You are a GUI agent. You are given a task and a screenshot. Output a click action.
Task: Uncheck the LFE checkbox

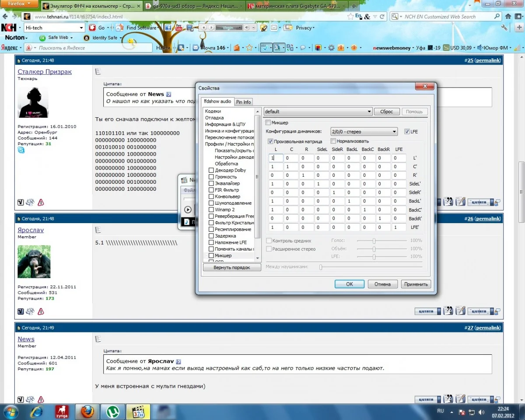(407, 131)
